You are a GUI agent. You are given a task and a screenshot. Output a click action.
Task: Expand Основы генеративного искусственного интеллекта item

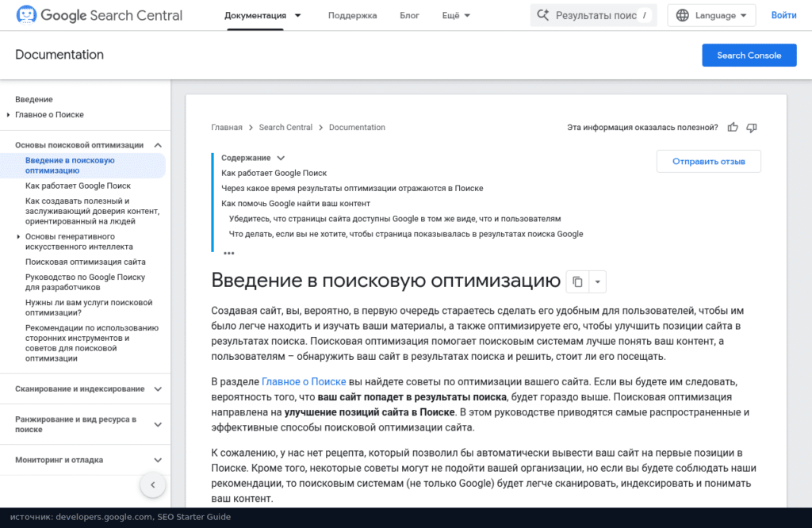point(18,236)
